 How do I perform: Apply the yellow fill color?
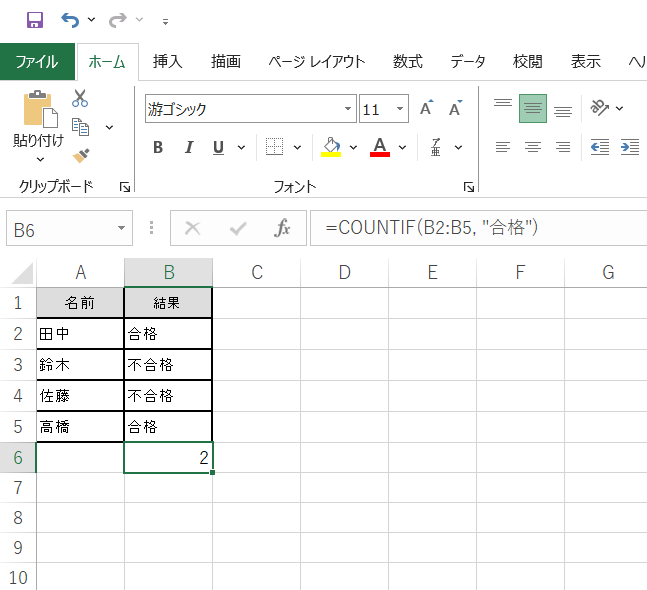click(x=332, y=147)
